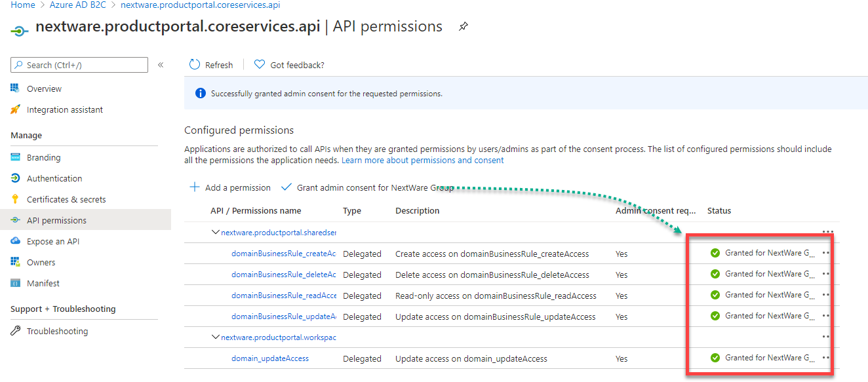Navigate to Azure AD B2C breadcrumb

tap(77, 5)
